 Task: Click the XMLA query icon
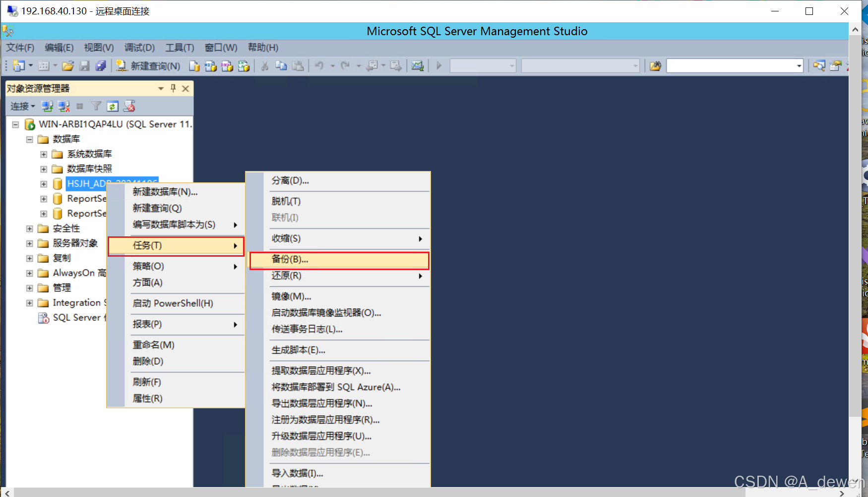[x=244, y=65]
